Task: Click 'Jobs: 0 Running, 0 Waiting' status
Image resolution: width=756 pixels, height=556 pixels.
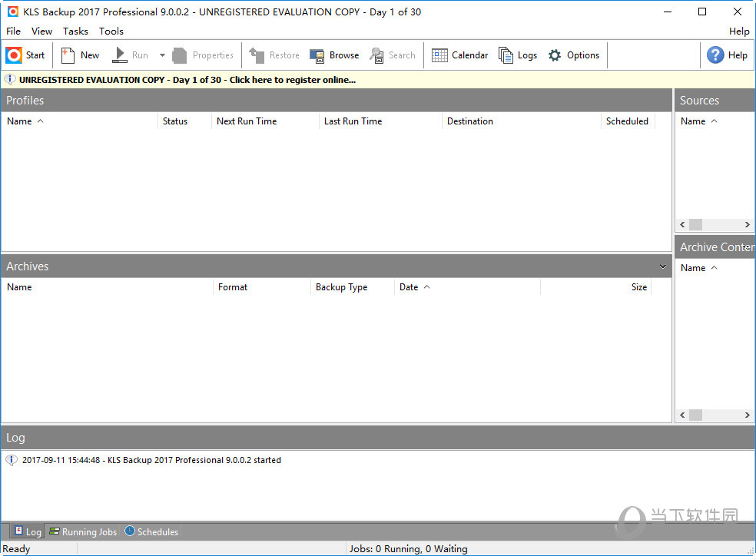Action: point(409,549)
